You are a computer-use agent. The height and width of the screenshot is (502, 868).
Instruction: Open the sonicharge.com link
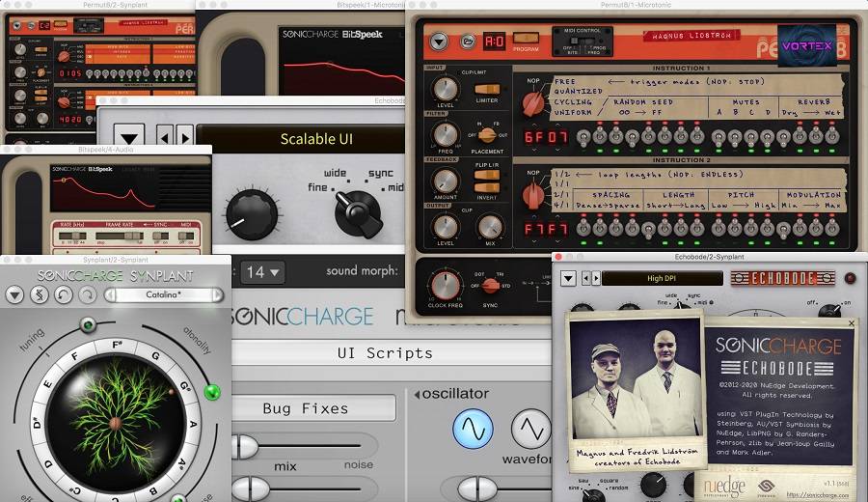click(818, 495)
